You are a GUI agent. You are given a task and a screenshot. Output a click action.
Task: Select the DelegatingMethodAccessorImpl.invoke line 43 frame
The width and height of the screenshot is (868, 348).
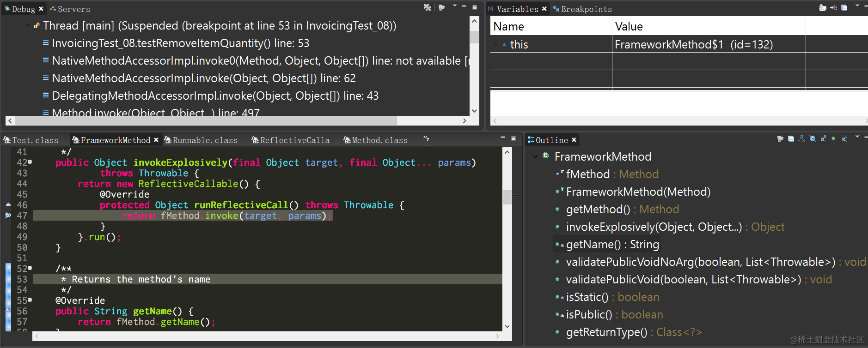215,96
